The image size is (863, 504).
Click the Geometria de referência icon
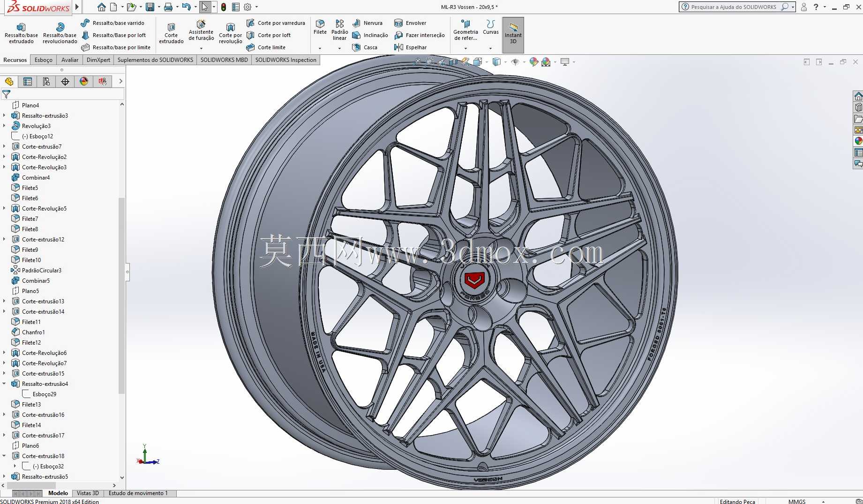[x=465, y=23]
